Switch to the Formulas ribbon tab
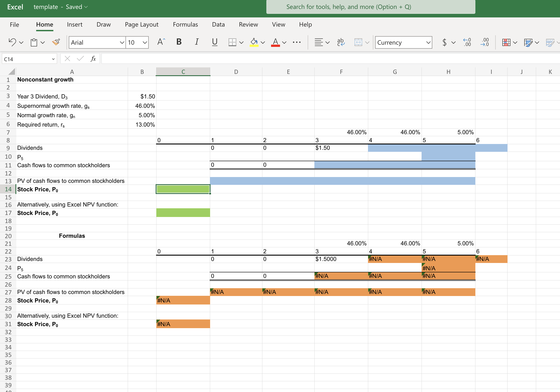560x392 pixels. (185, 24)
